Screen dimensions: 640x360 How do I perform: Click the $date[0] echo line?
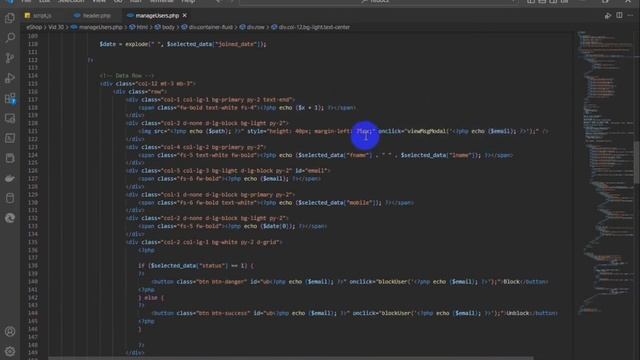(x=233, y=226)
